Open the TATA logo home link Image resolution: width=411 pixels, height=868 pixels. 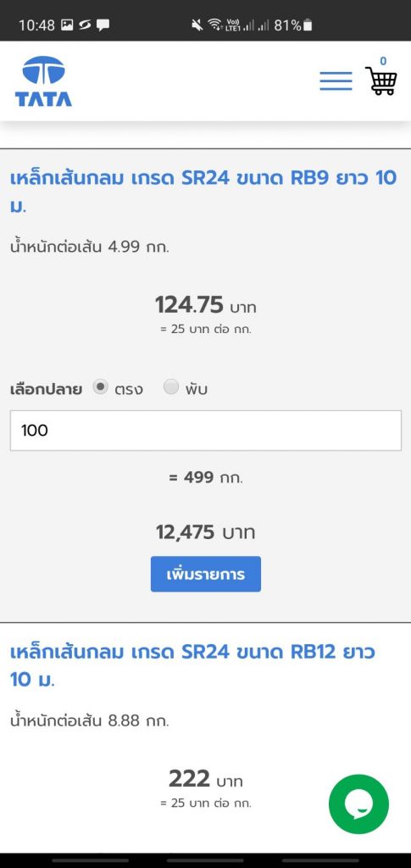coord(43,81)
